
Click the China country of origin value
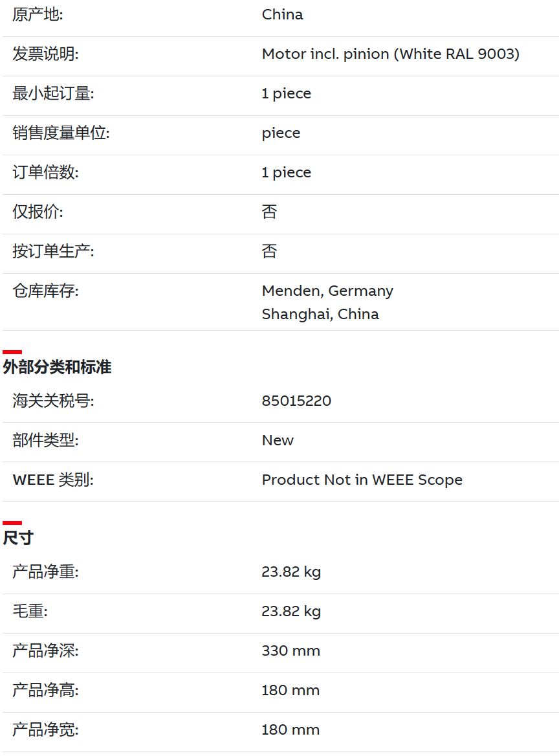(282, 14)
